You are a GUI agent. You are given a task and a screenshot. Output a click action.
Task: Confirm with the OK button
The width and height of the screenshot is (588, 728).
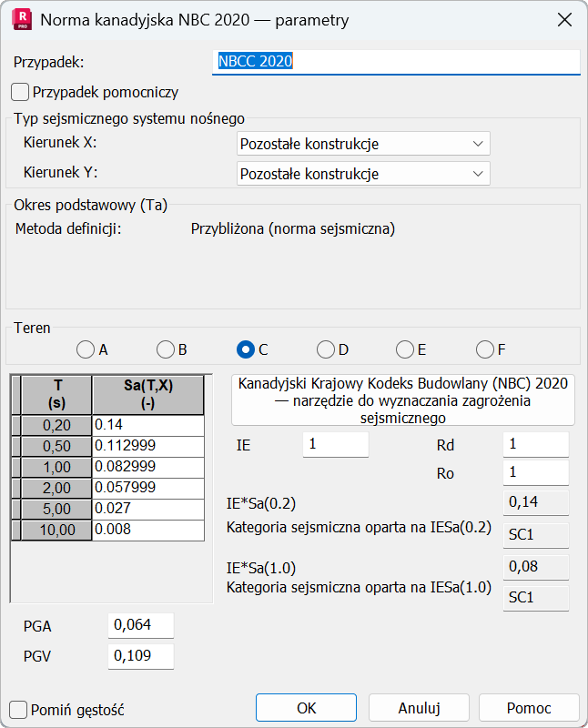(306, 708)
